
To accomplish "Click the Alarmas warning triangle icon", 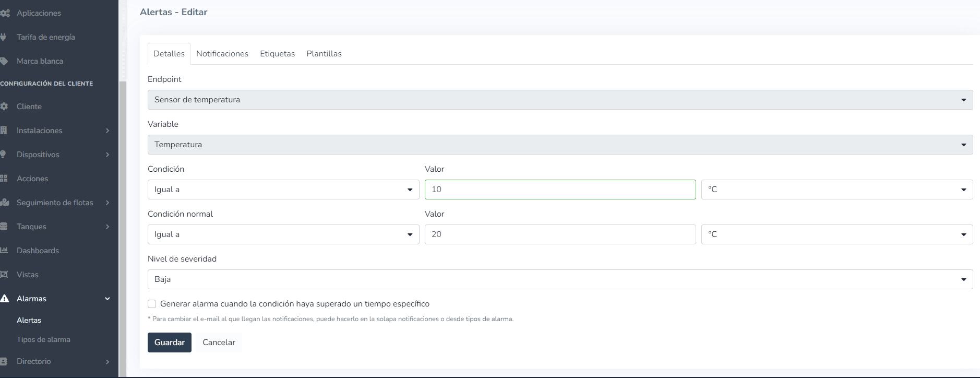I will tap(5, 299).
